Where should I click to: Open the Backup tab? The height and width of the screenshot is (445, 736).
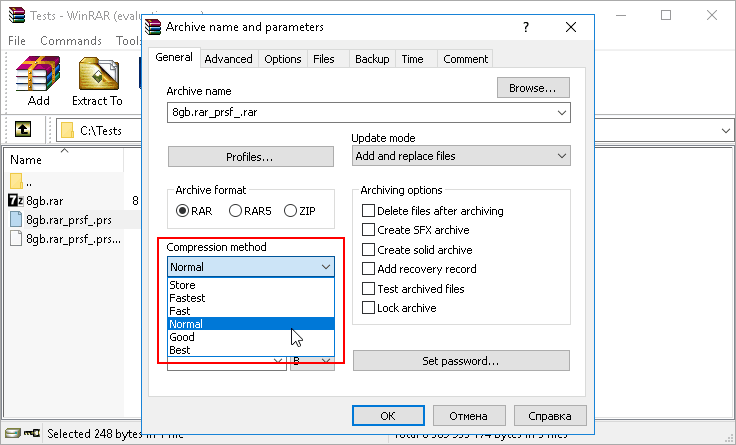click(x=372, y=59)
